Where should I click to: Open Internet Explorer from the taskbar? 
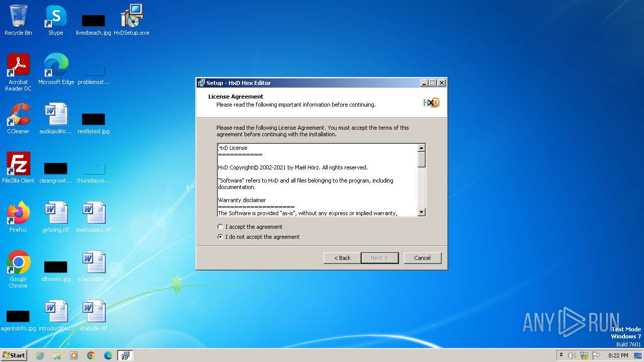40,355
